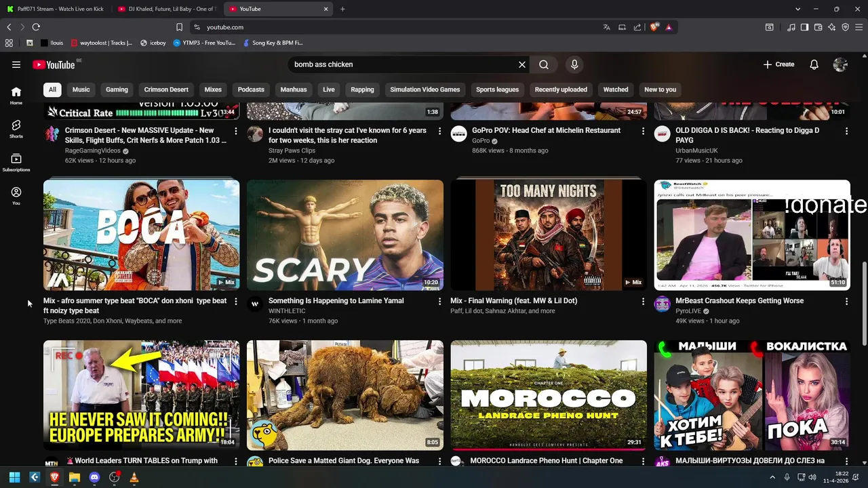This screenshot has width=868, height=488.
Task: Open the browser music note playlist icon
Action: click(x=791, y=27)
